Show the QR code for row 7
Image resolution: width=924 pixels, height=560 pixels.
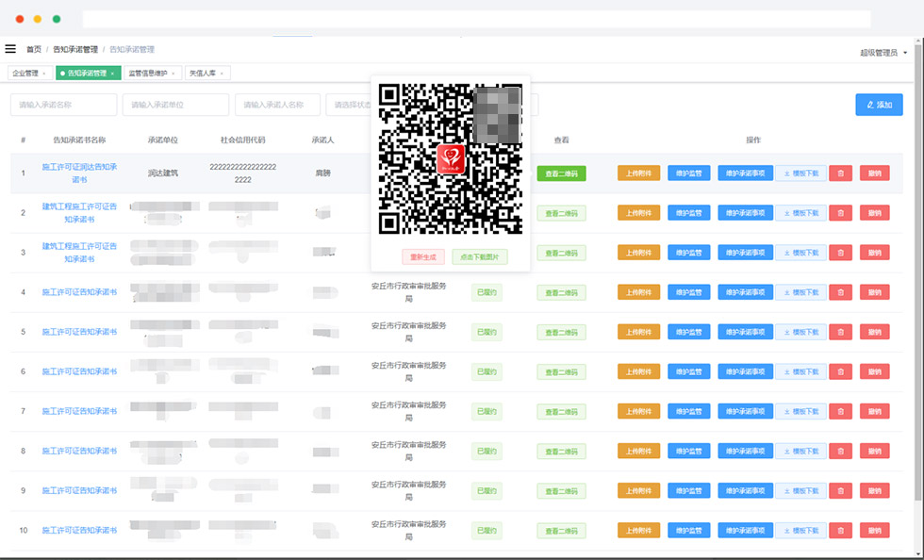(561, 412)
